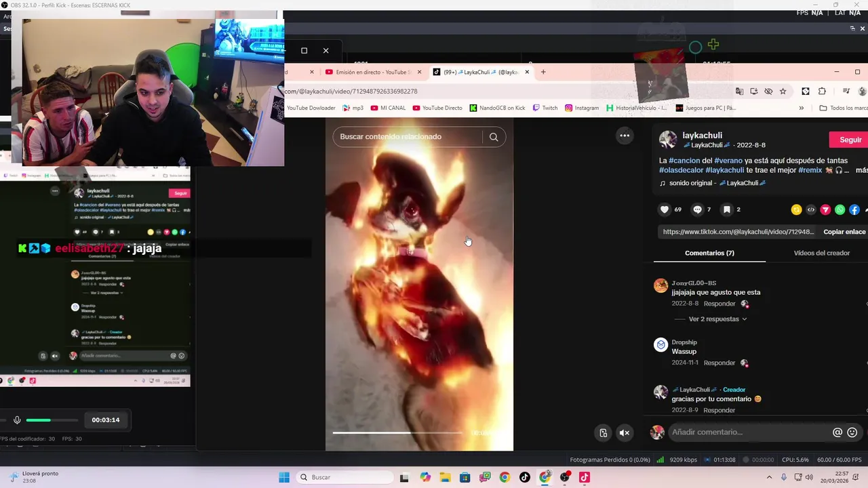
Task: Repost the video with yellow repost icon
Action: pos(796,209)
